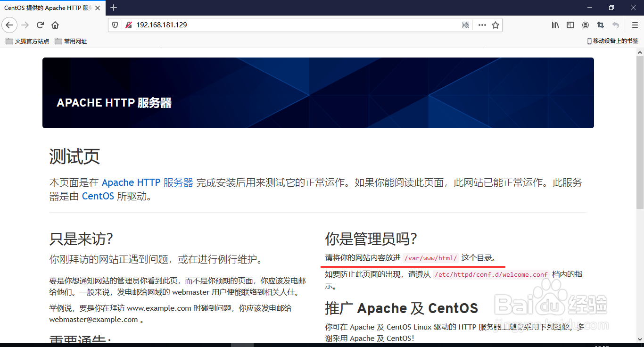
Task: Close the Firefox window
Action: [633, 8]
